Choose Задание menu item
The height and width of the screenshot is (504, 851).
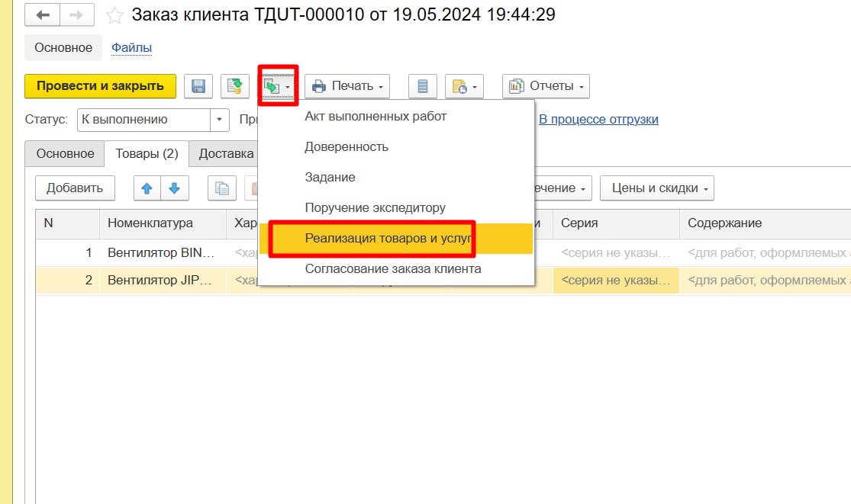(x=396, y=177)
